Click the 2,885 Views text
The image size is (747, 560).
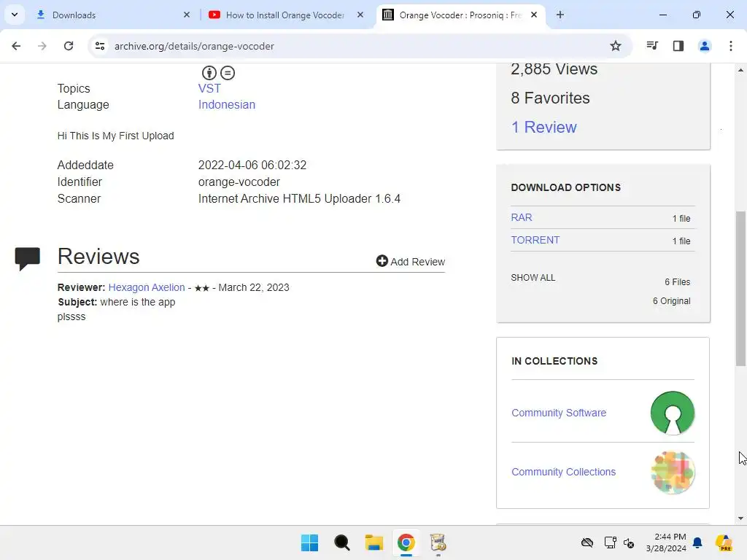point(554,69)
